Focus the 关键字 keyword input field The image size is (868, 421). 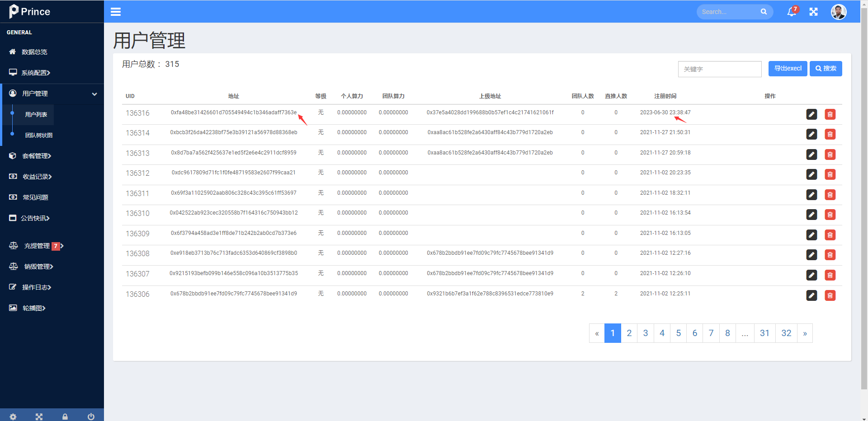(x=720, y=69)
